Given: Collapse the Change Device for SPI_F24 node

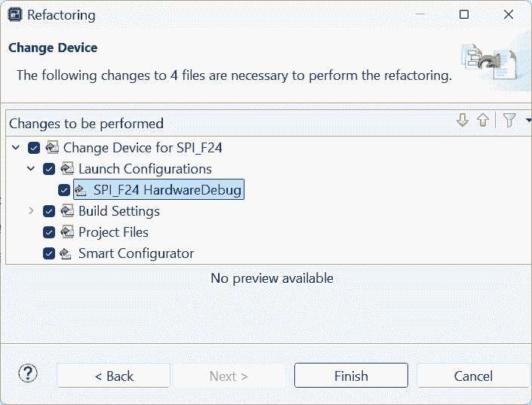Looking at the screenshot, I should pos(16,148).
